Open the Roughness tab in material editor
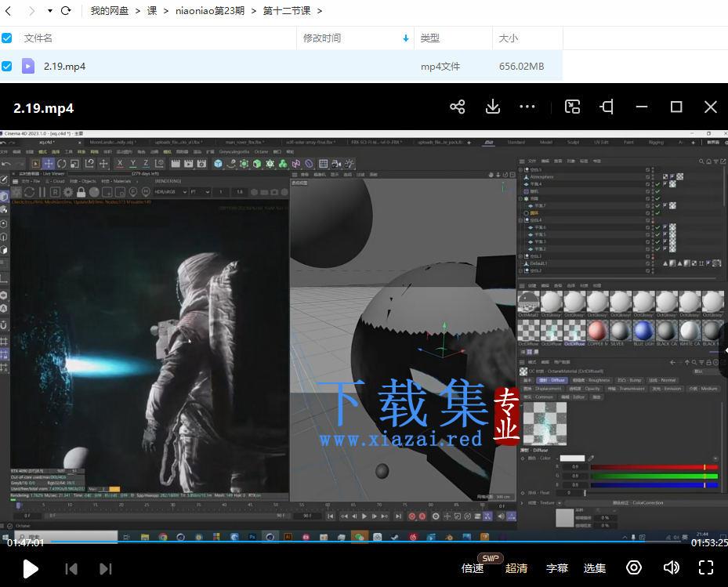Viewport: 728px width, 587px height. pos(590,380)
